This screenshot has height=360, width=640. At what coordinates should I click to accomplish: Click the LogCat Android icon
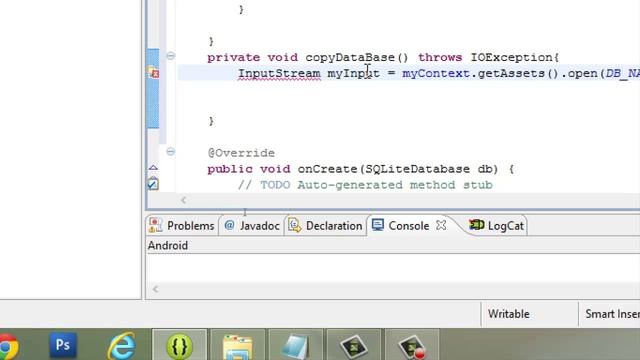tap(476, 224)
